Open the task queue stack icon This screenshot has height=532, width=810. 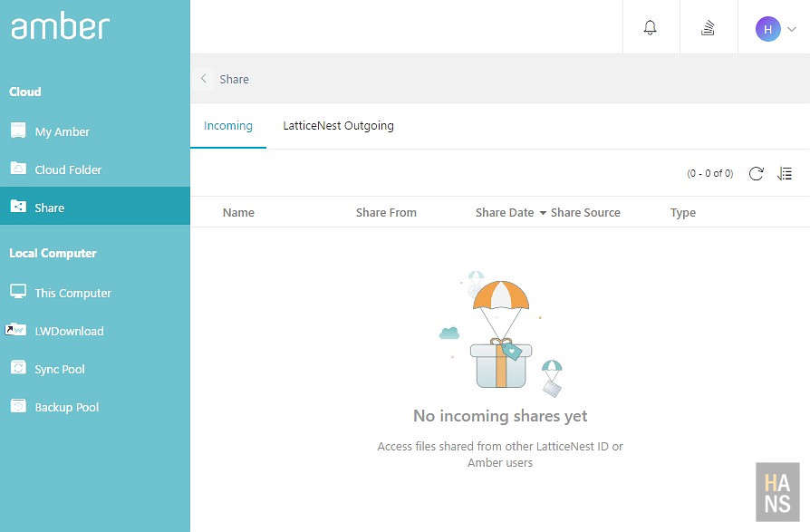708,27
